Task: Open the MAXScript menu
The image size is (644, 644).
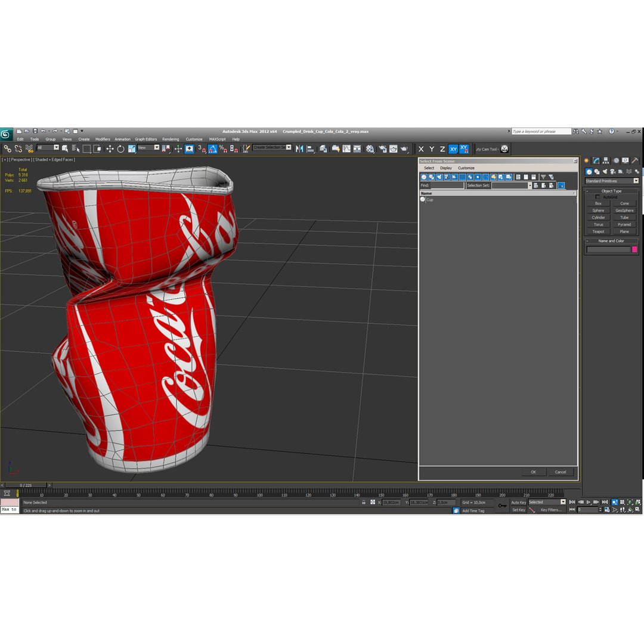Action: pos(217,139)
